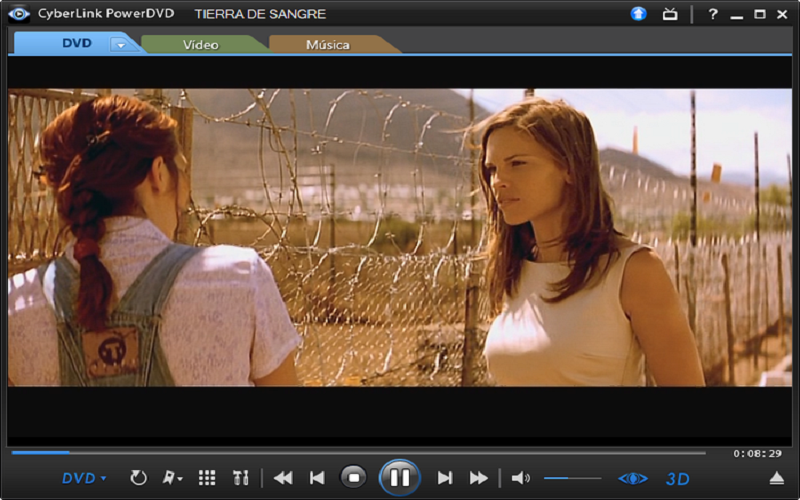Skip to next chapter
The width and height of the screenshot is (800, 500).
[x=445, y=478]
